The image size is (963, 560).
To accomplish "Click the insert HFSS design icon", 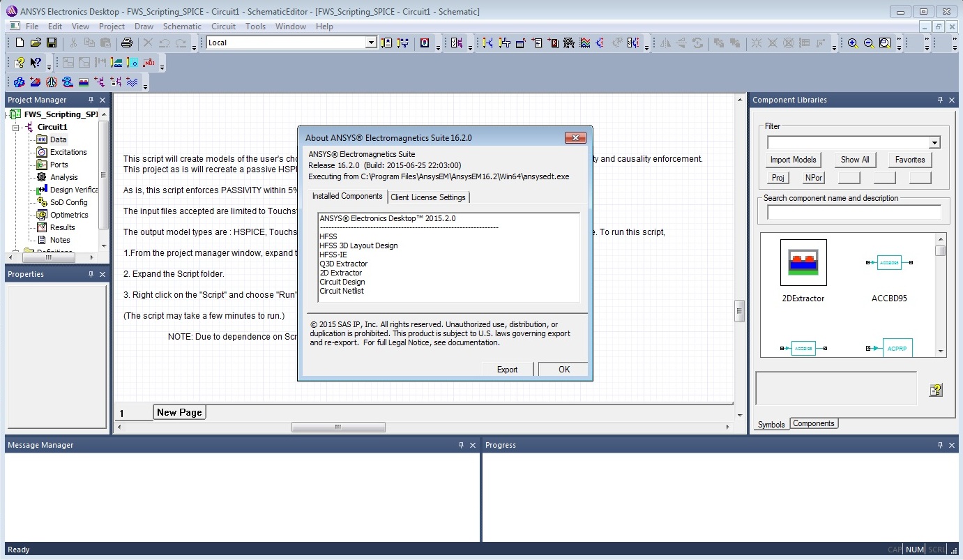I will pos(20,82).
